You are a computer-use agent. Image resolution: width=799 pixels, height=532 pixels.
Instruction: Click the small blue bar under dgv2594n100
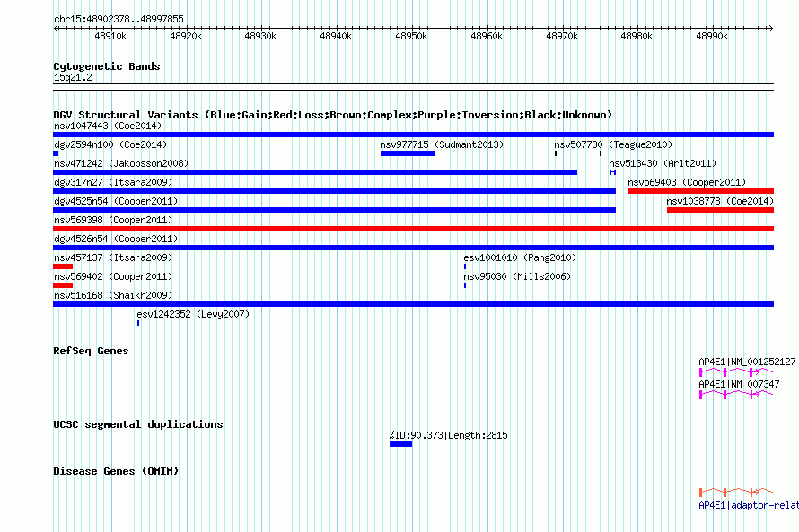56,153
